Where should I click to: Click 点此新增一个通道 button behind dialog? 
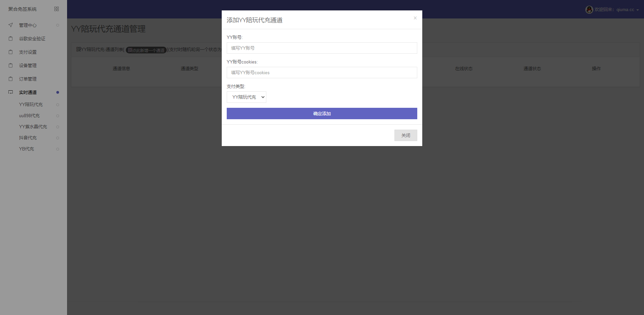click(146, 50)
